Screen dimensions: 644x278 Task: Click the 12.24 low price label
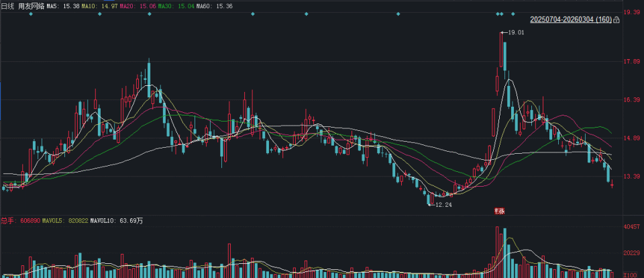pyautogui.click(x=443, y=205)
